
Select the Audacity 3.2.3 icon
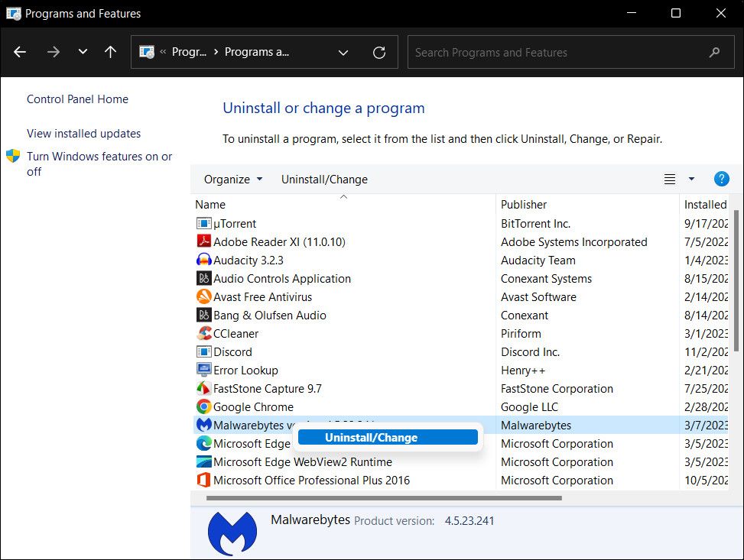(204, 260)
